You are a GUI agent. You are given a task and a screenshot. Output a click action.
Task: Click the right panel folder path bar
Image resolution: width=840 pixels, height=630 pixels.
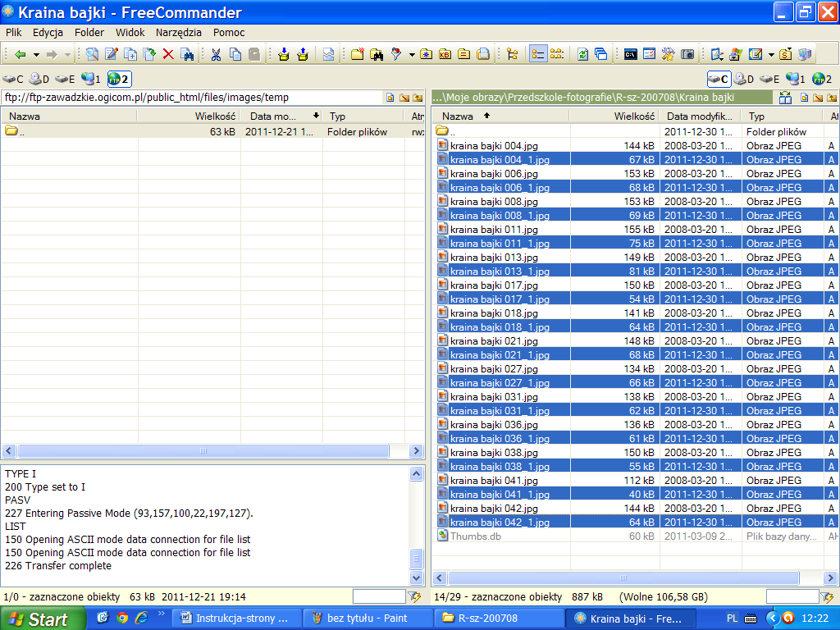[x=601, y=98]
